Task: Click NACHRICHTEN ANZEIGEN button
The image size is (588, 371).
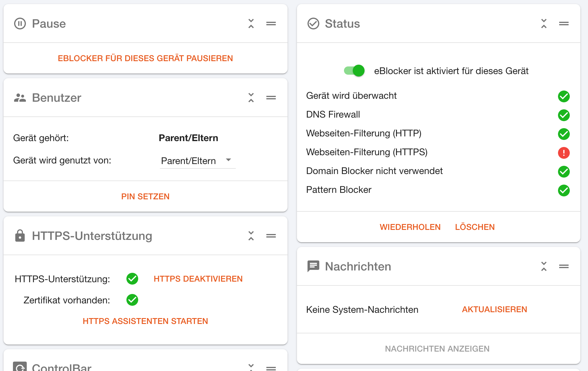Action: coord(437,349)
